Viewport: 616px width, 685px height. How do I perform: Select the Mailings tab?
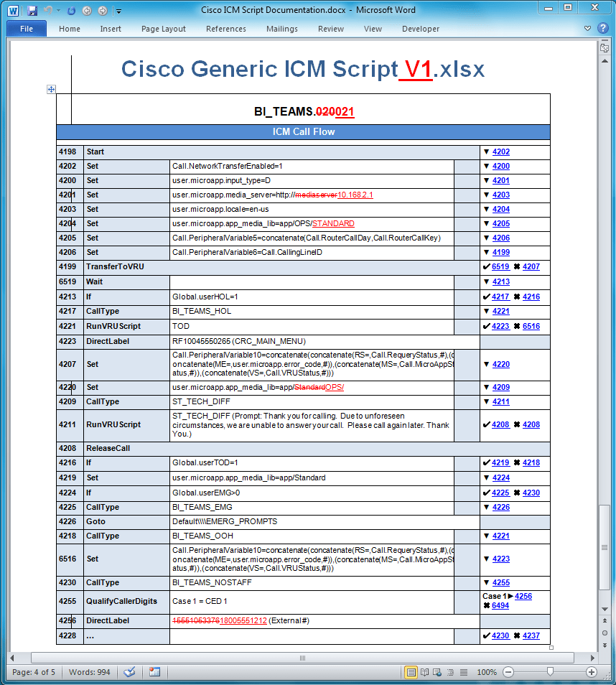point(281,29)
